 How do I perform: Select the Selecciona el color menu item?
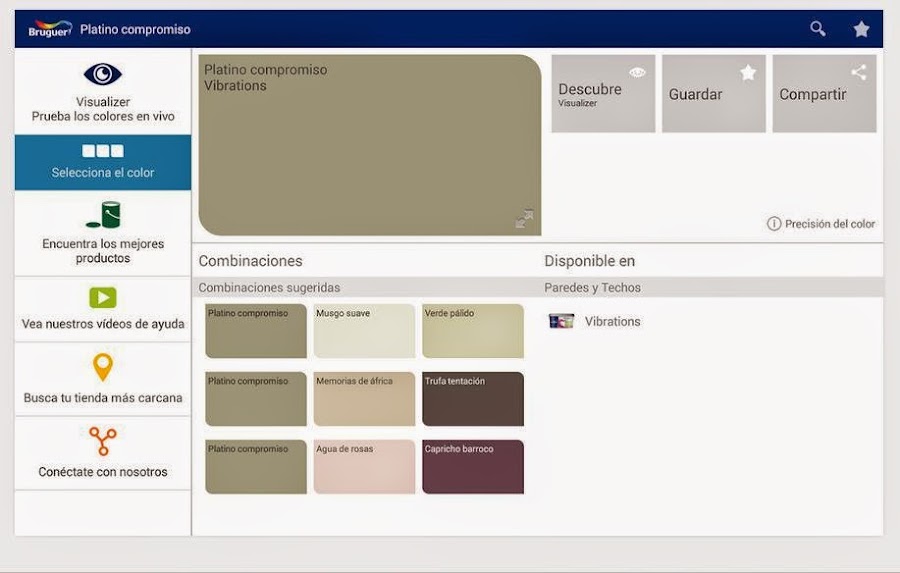point(103,162)
